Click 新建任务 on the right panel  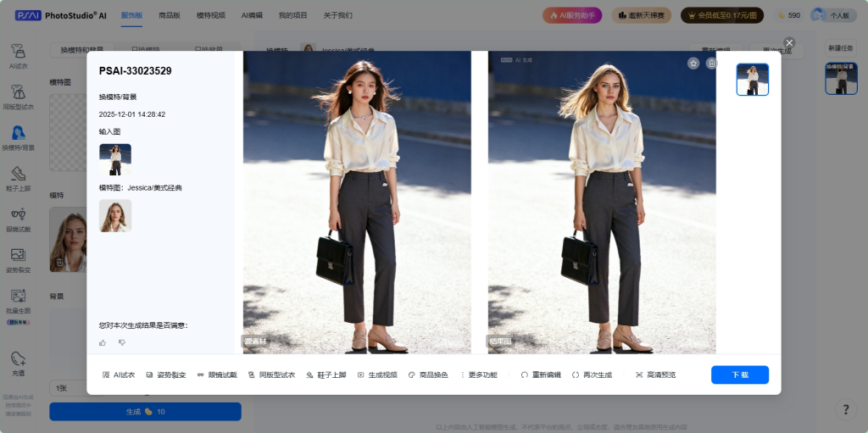[841, 48]
